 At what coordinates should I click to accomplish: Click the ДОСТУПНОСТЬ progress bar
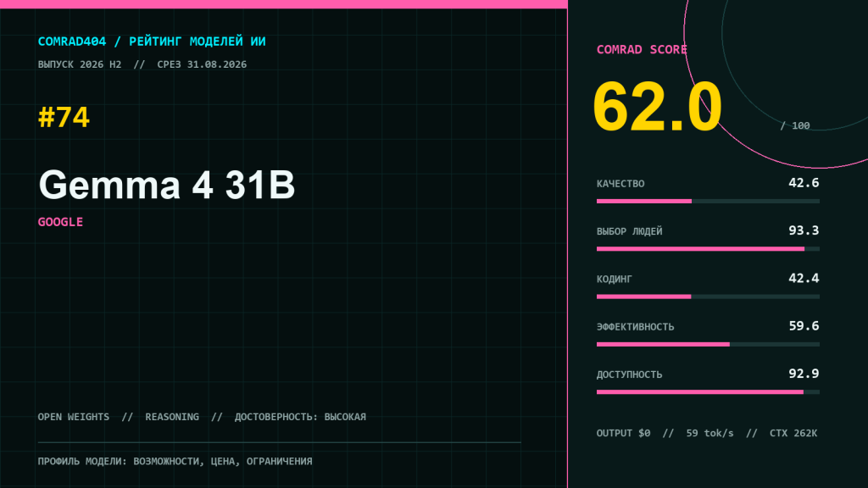tap(708, 391)
